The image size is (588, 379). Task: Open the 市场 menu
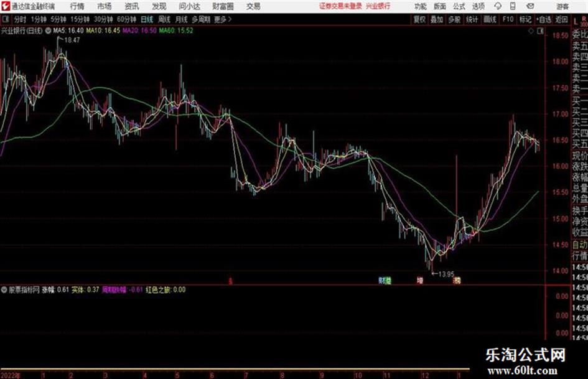(105, 6)
